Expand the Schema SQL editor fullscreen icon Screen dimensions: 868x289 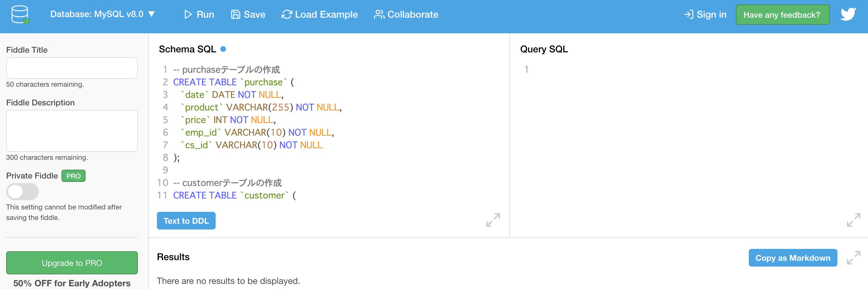coord(493,220)
